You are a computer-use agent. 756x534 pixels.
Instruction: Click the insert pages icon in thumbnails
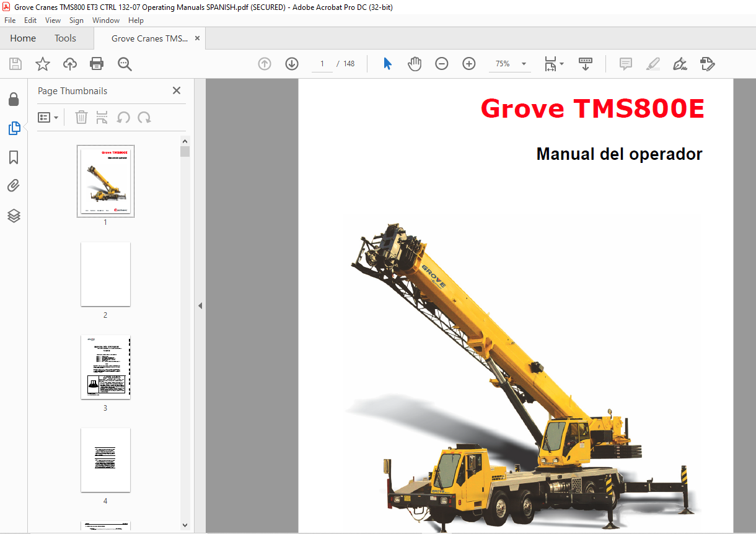pos(102,117)
